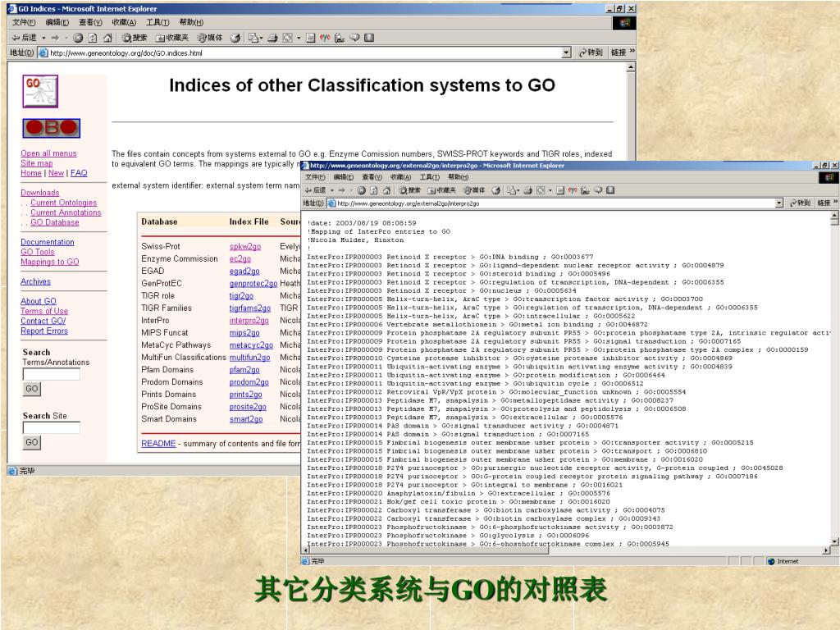840x630 pixels.
Task: Open the 'Terms of Use' link
Action: 44,311
